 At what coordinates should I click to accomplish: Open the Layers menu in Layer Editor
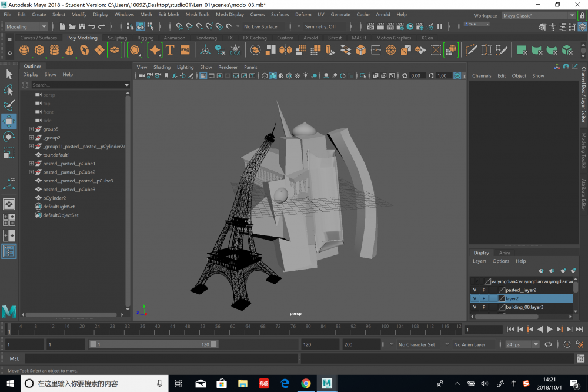coord(480,261)
